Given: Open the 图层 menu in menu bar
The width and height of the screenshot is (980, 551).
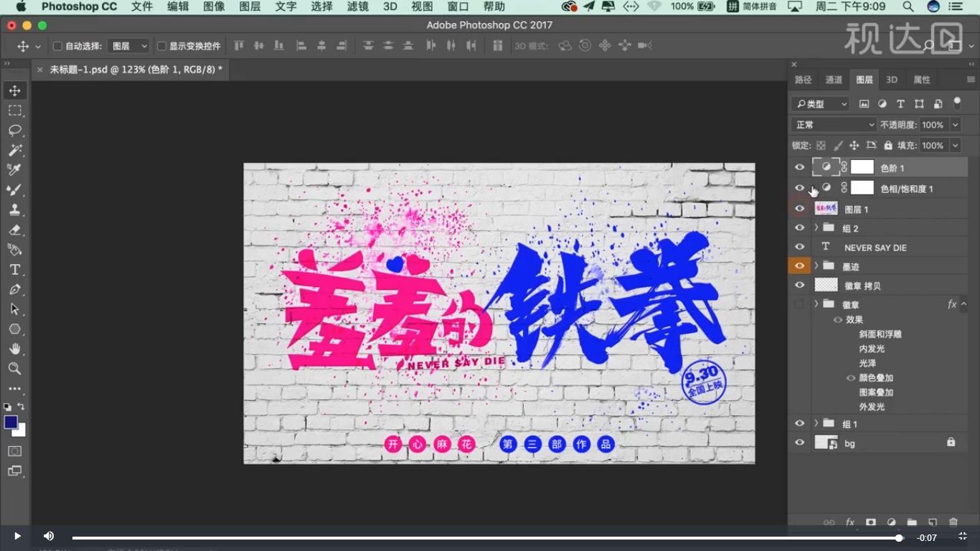Looking at the screenshot, I should click(x=250, y=6).
